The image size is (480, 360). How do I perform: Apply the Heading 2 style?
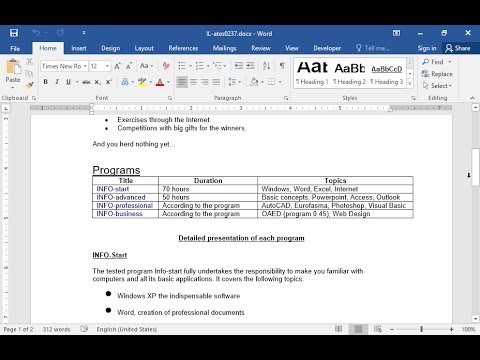point(350,73)
